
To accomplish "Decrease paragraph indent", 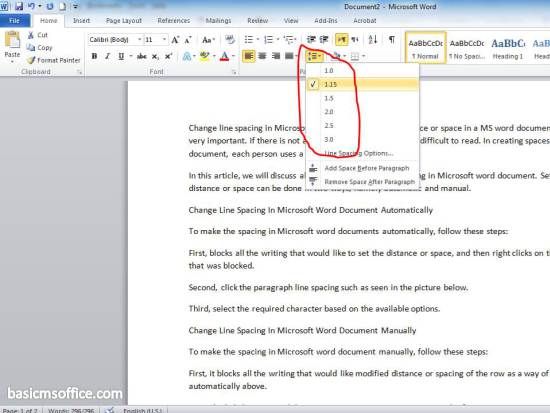I will (311, 40).
